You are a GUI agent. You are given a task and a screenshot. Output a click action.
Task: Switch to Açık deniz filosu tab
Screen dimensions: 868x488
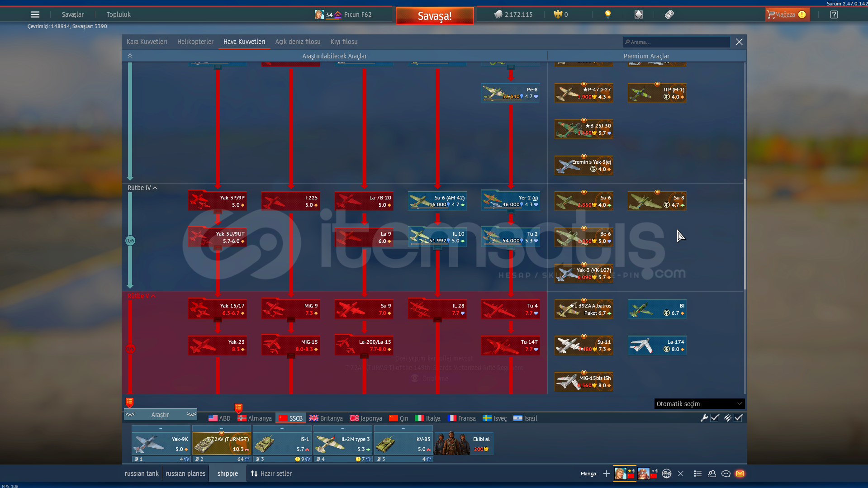click(x=298, y=42)
